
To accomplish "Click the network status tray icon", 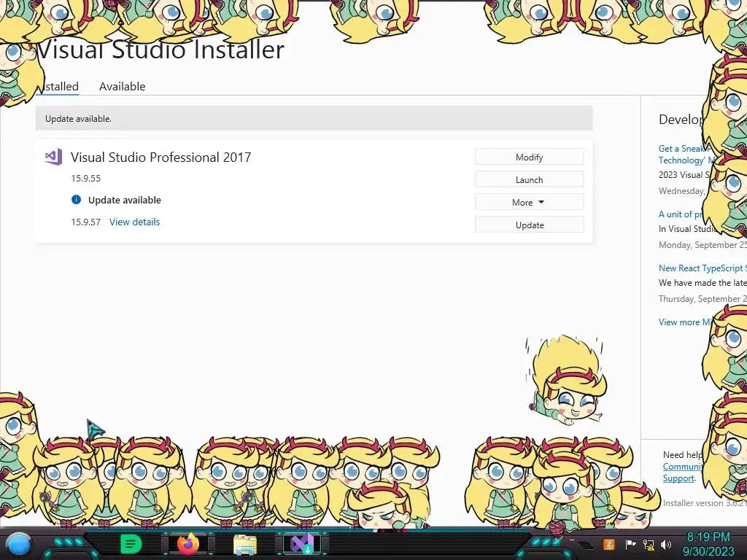I will click(x=649, y=545).
